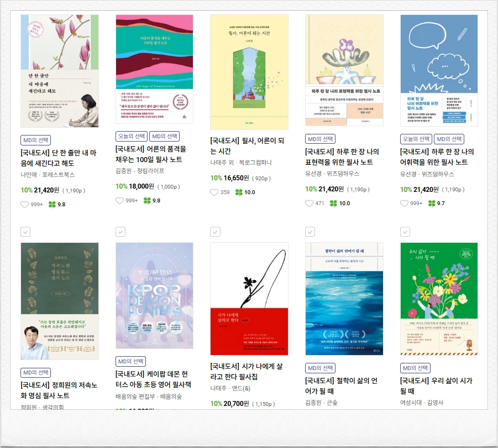Tick checkbox above 시가 나에게 살라고 한다

click(215, 232)
